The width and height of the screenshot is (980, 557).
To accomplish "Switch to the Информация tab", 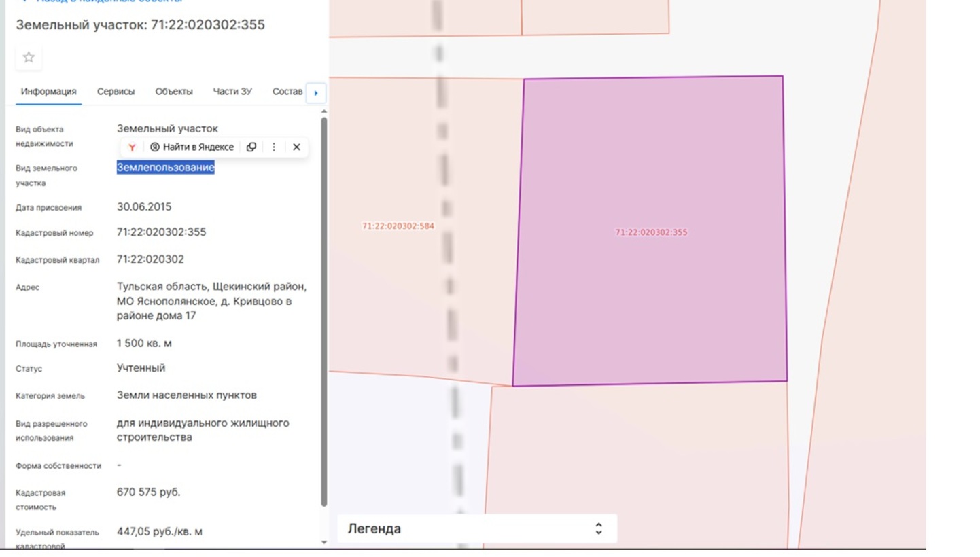I will click(x=48, y=92).
